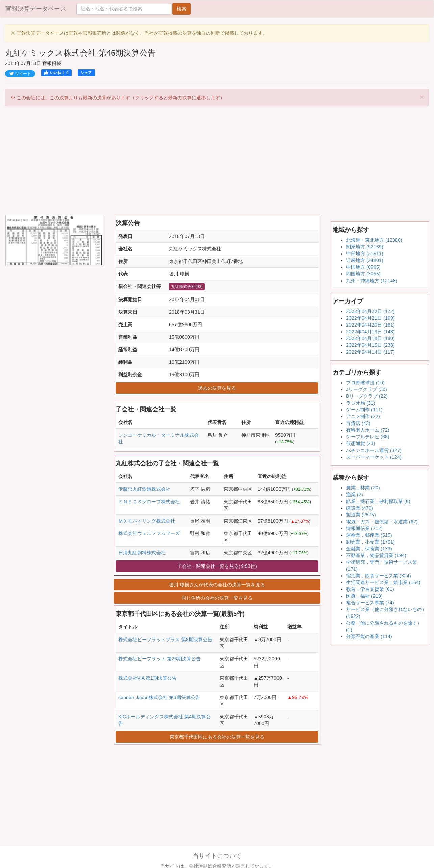
Task: Open ＥＮＥＯＳグローブ株式会社 link
Action: 149,502
